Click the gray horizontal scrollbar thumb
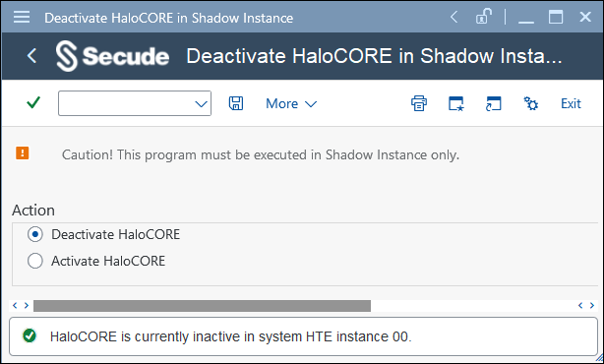The image size is (604, 364). click(x=202, y=306)
